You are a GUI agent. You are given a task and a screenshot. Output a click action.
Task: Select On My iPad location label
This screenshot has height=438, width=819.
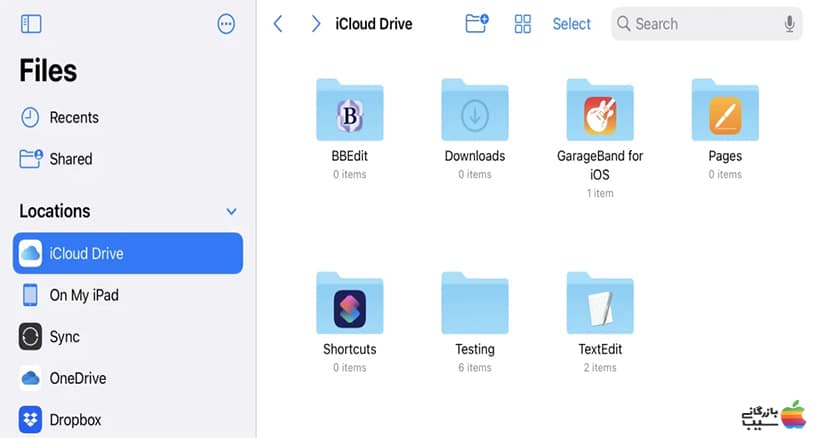point(84,295)
